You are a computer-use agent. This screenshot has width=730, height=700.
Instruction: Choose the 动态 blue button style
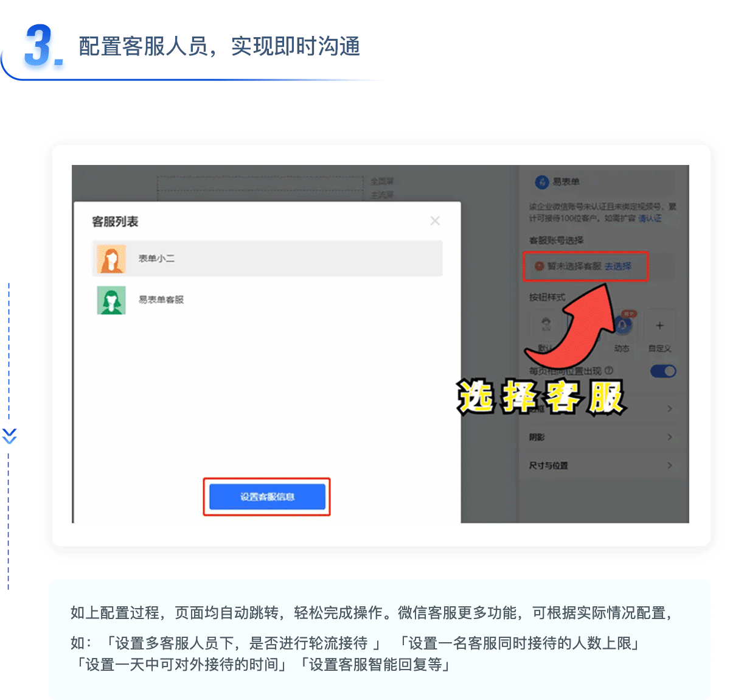coord(622,325)
